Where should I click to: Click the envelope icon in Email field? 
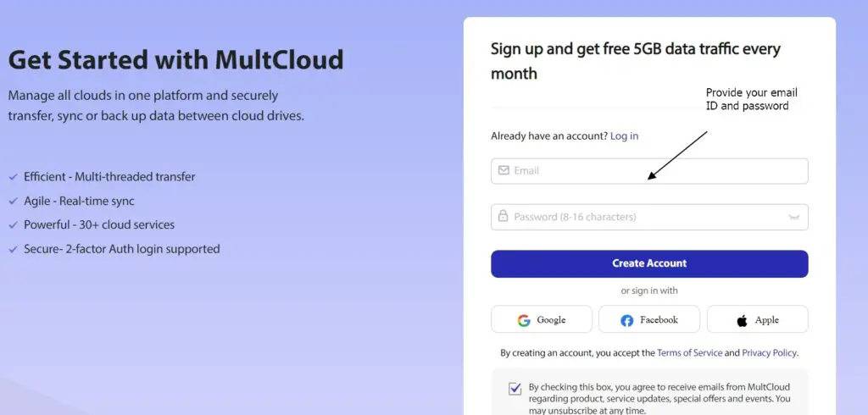click(504, 170)
